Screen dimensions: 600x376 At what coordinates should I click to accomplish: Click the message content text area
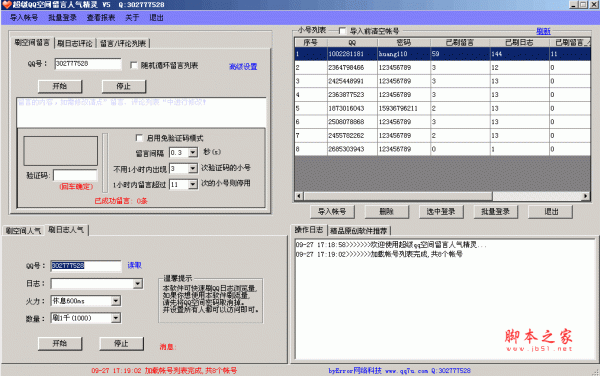141,112
